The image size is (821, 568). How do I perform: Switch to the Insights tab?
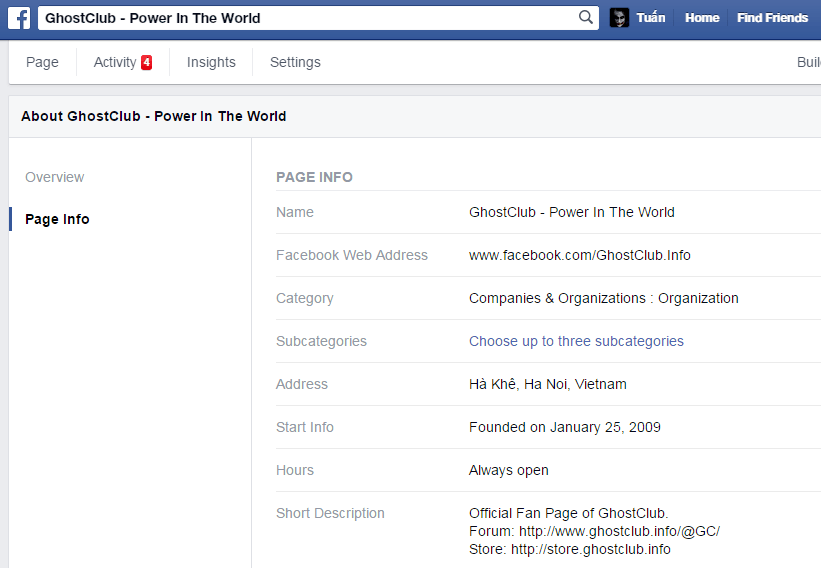[x=211, y=62]
